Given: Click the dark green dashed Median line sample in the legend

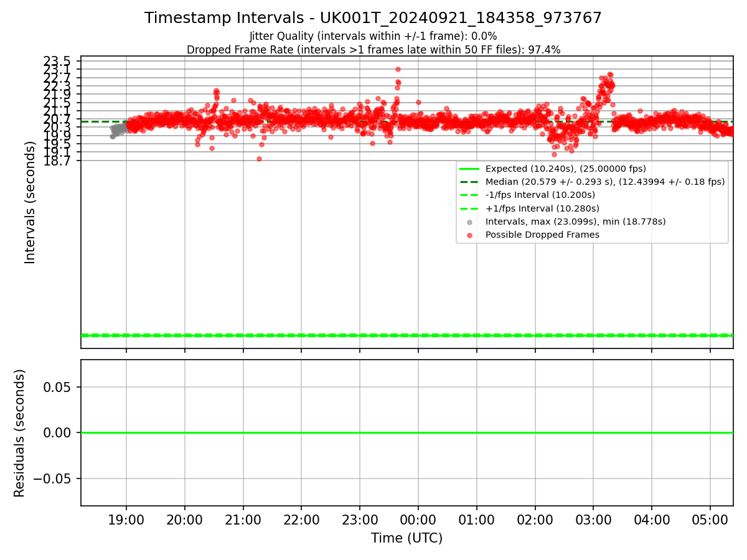Looking at the screenshot, I should click(x=469, y=182).
